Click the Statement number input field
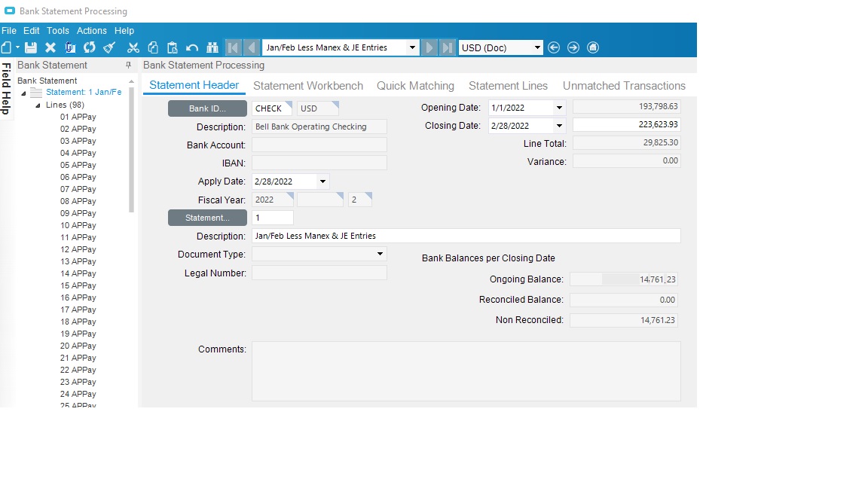Viewport: 868px width, 488px height. click(272, 218)
